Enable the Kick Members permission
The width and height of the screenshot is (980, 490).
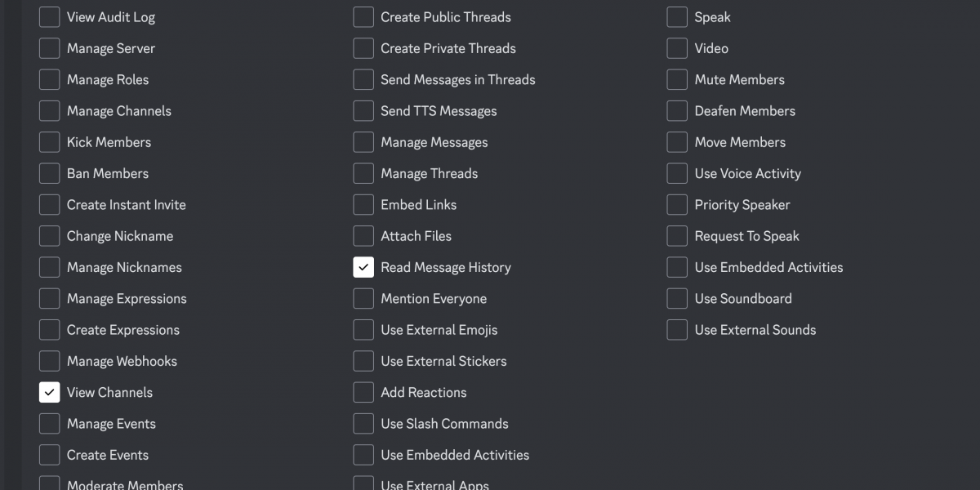click(50, 142)
